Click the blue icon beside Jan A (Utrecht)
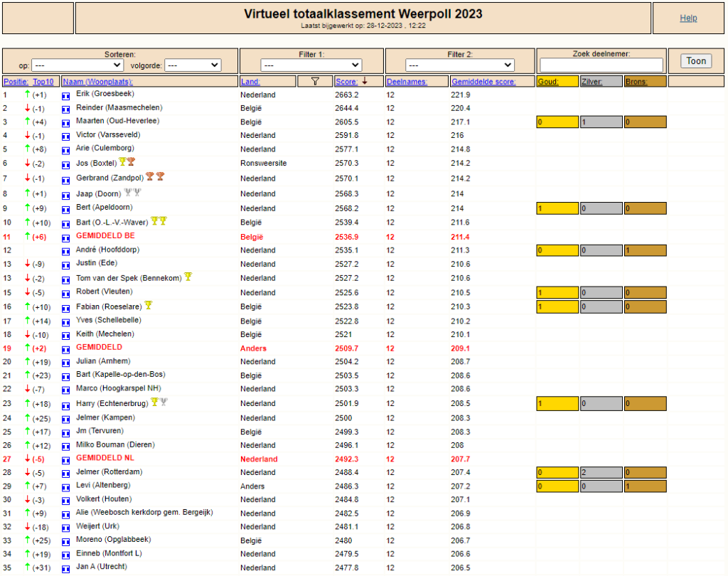 click(x=66, y=569)
